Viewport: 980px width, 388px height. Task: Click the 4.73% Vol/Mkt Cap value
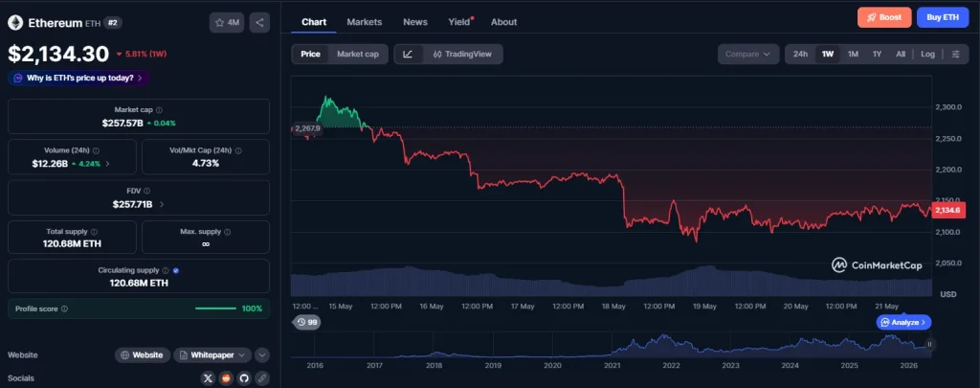[x=206, y=163]
